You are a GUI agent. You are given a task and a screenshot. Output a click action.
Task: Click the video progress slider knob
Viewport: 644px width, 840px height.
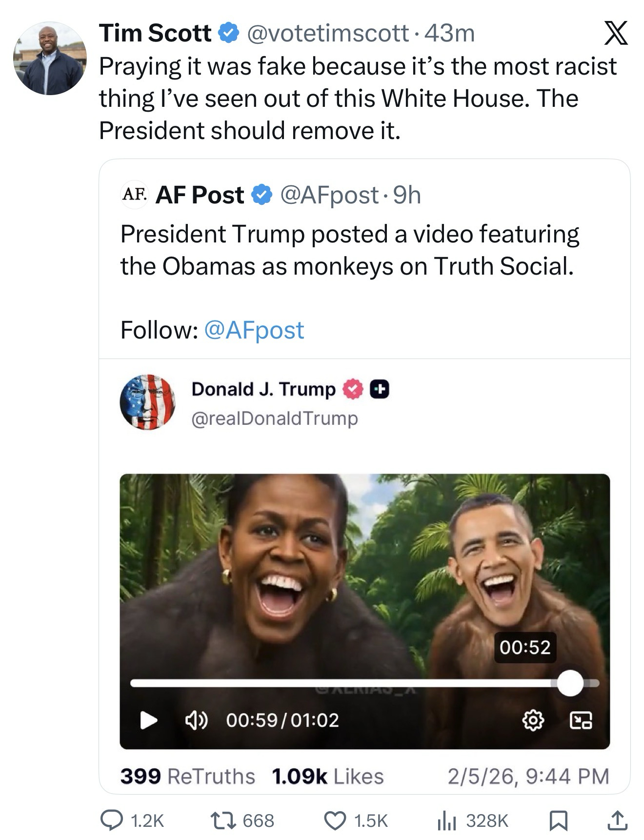click(x=569, y=683)
